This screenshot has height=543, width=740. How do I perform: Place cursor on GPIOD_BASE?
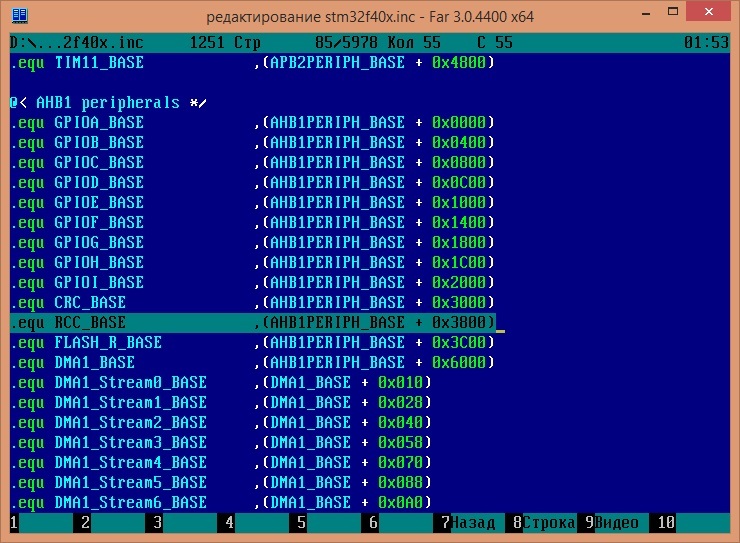[99, 183]
